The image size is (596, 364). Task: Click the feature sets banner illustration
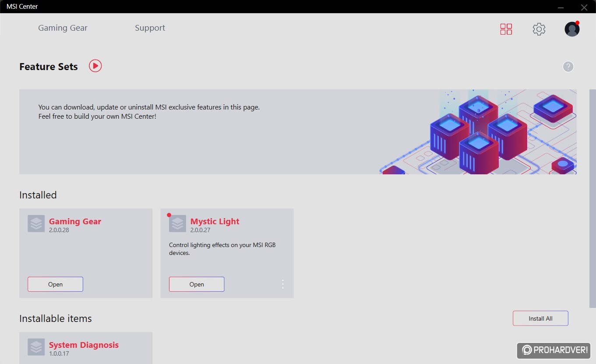pyautogui.click(x=478, y=132)
